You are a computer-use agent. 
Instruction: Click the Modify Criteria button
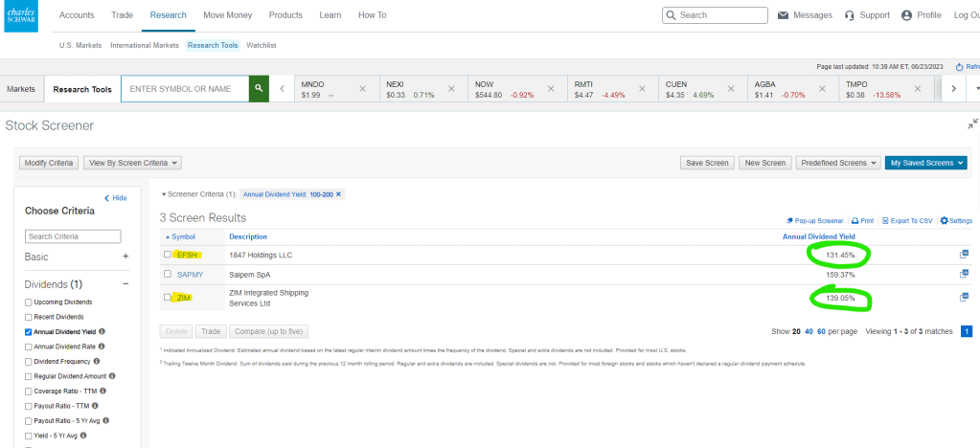point(49,163)
